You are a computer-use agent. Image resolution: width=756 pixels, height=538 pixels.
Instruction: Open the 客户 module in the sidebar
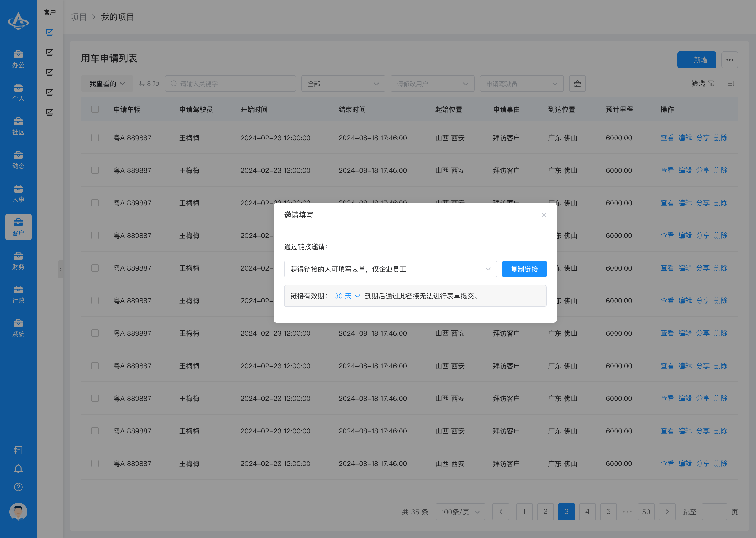click(x=18, y=227)
